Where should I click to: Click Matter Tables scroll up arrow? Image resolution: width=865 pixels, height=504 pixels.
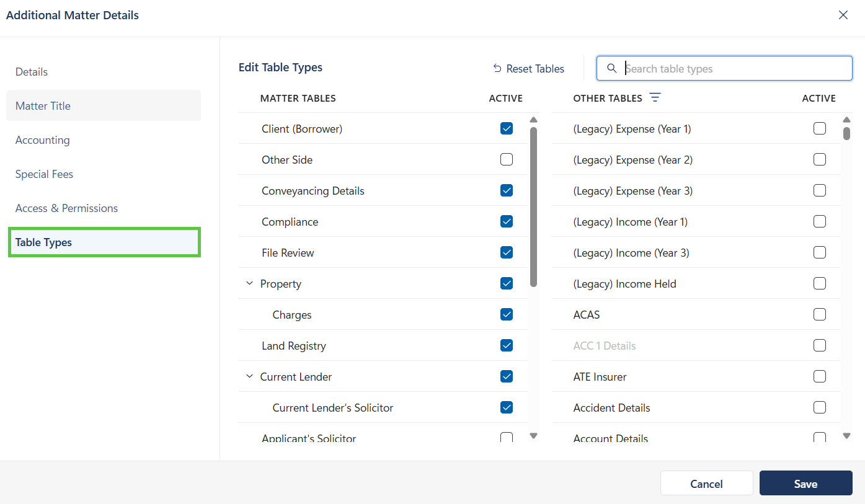(x=533, y=120)
